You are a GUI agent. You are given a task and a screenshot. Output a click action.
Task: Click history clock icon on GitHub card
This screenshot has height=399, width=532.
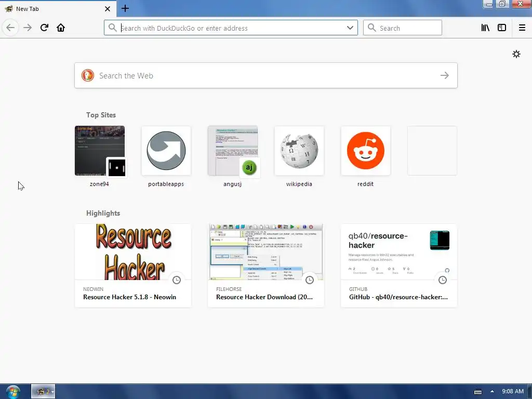[x=443, y=280]
